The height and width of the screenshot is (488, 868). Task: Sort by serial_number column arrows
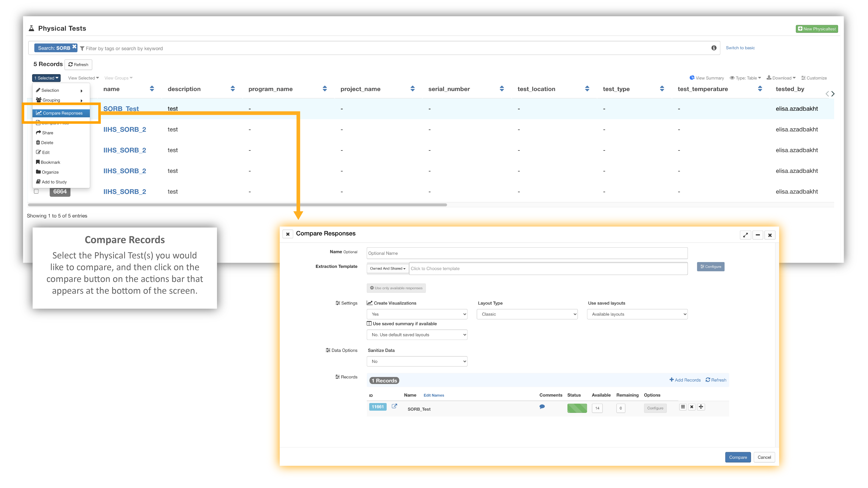click(x=502, y=89)
